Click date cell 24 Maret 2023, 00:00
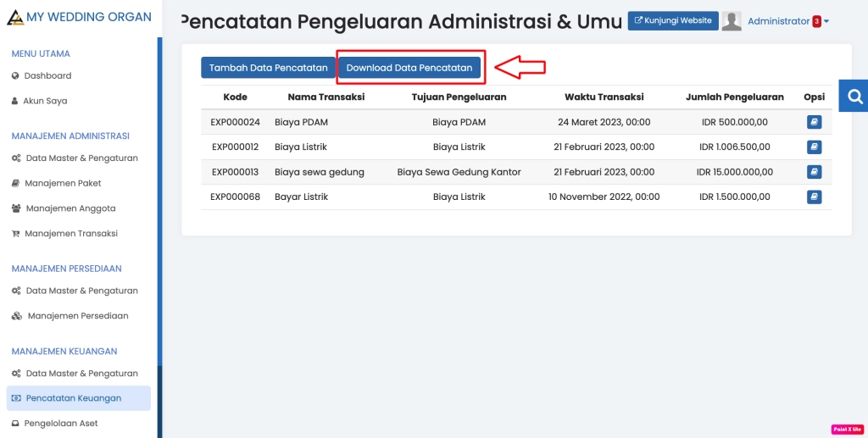868x438 pixels. (604, 122)
